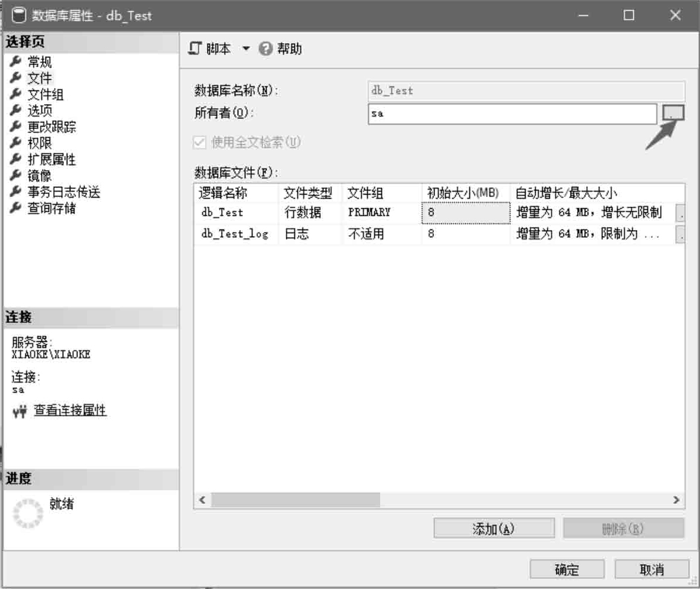Select the 文件组 (Filegroups) page
This screenshot has height=589, width=700.
pyautogui.click(x=45, y=95)
